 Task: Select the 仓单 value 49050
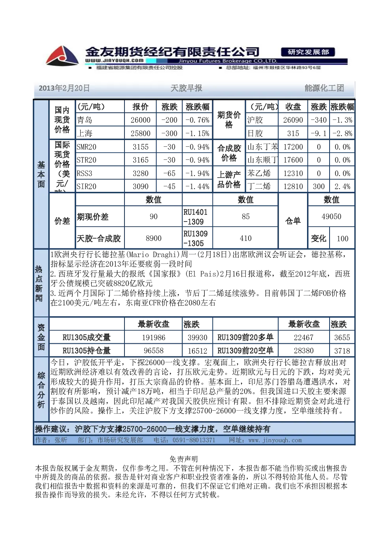coord(331,216)
